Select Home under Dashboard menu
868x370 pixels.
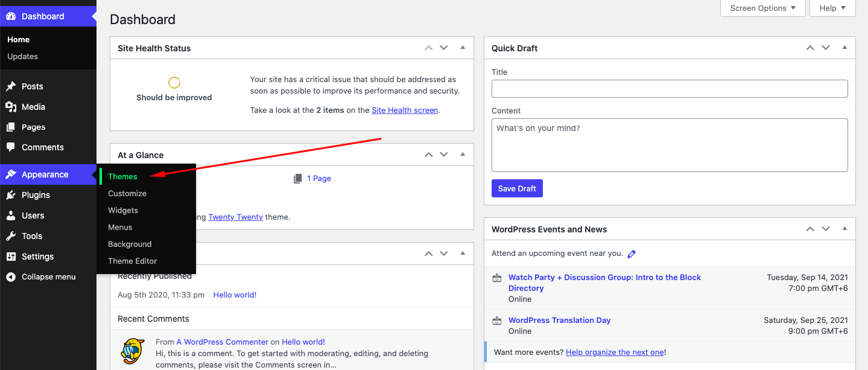click(18, 39)
